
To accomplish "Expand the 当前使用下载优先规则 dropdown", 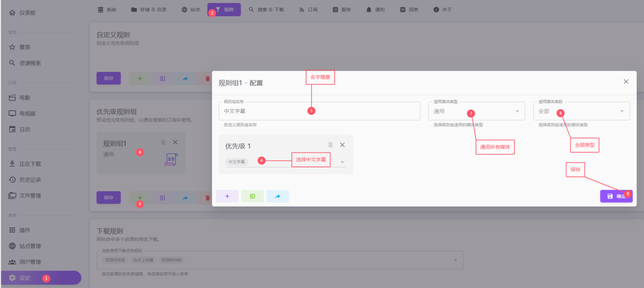I will 455,260.
